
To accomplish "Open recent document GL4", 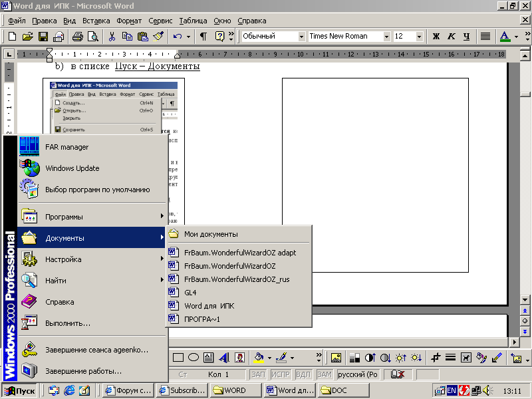I will 239,293.
